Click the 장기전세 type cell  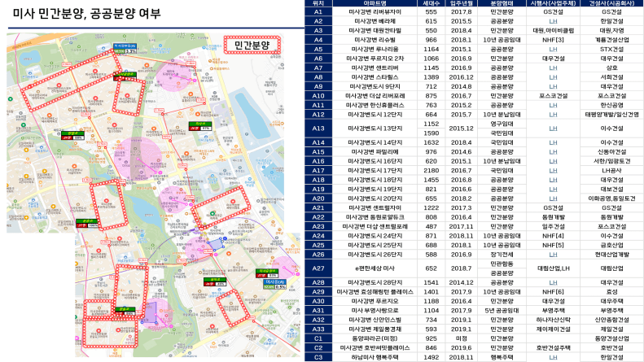click(x=502, y=255)
